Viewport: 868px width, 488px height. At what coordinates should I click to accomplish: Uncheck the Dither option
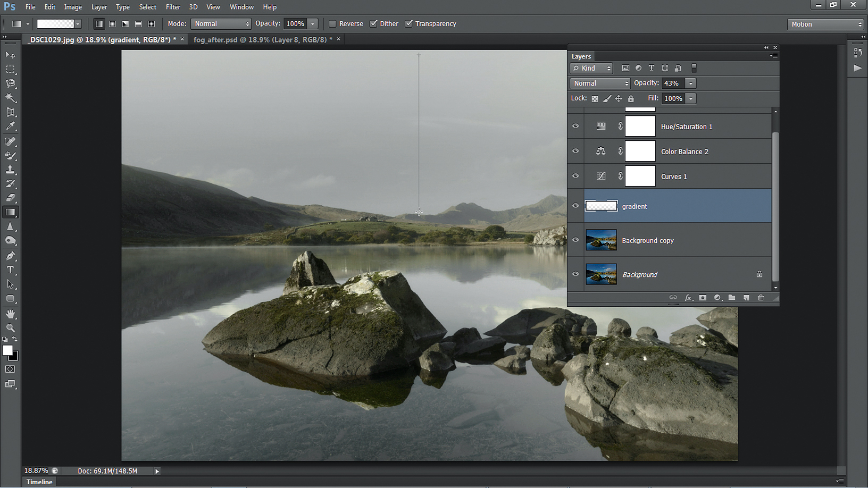(374, 24)
